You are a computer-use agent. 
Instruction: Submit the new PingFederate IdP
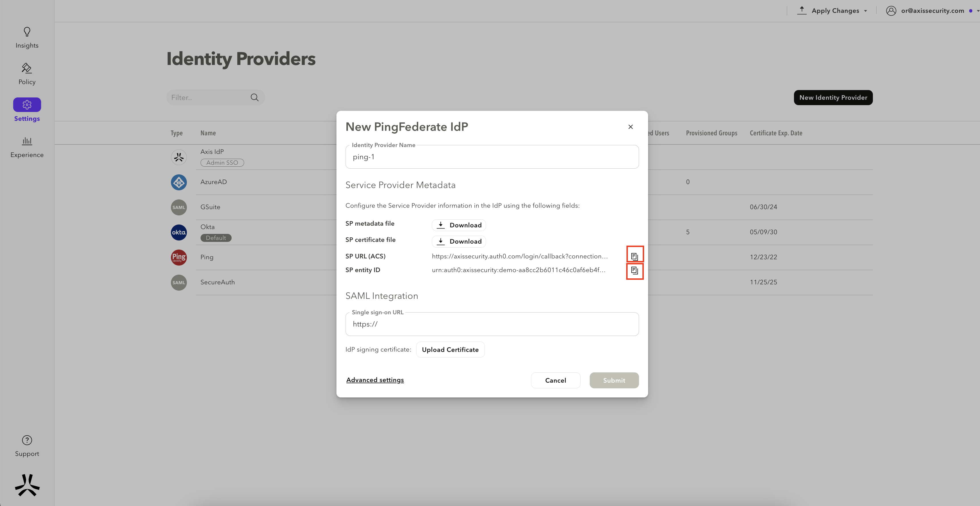tap(614, 380)
